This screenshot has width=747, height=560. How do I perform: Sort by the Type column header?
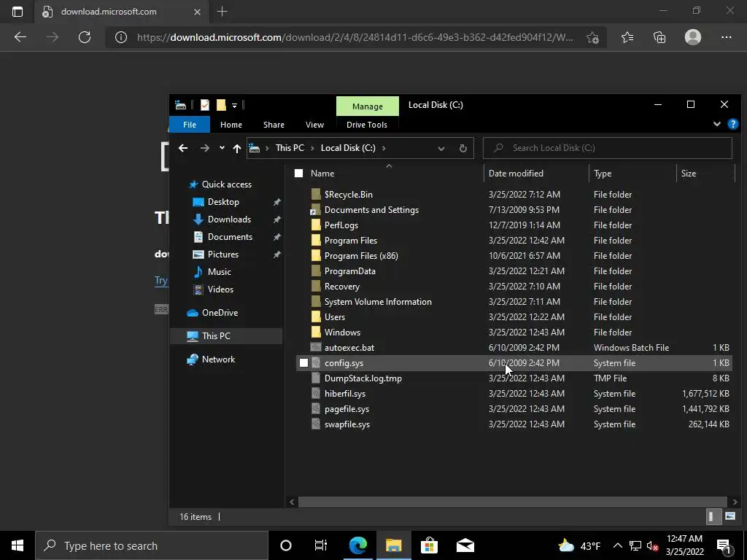tap(603, 174)
